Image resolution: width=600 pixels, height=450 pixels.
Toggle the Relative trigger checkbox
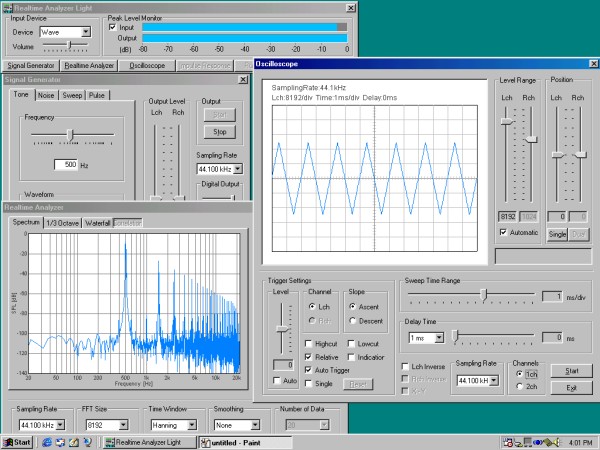pos(308,357)
